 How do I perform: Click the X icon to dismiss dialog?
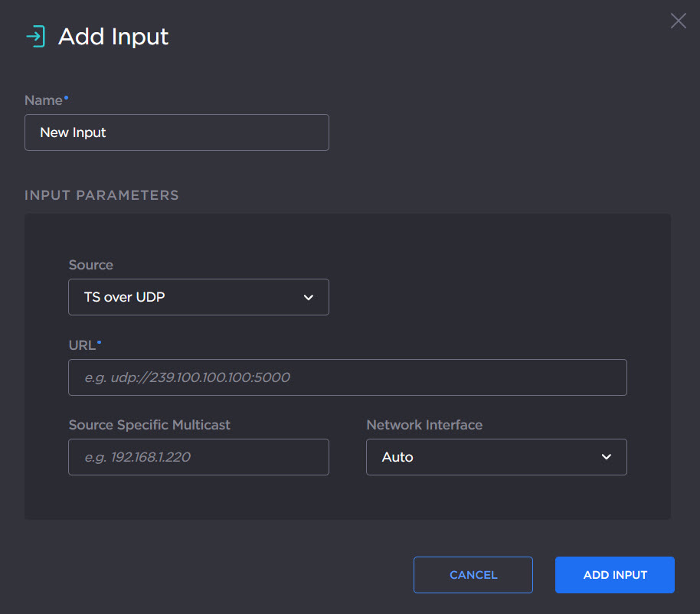(678, 21)
